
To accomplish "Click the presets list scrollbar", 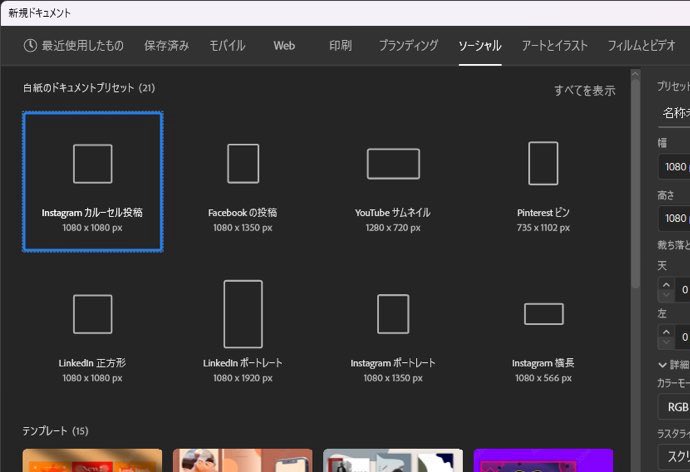I will [x=635, y=185].
